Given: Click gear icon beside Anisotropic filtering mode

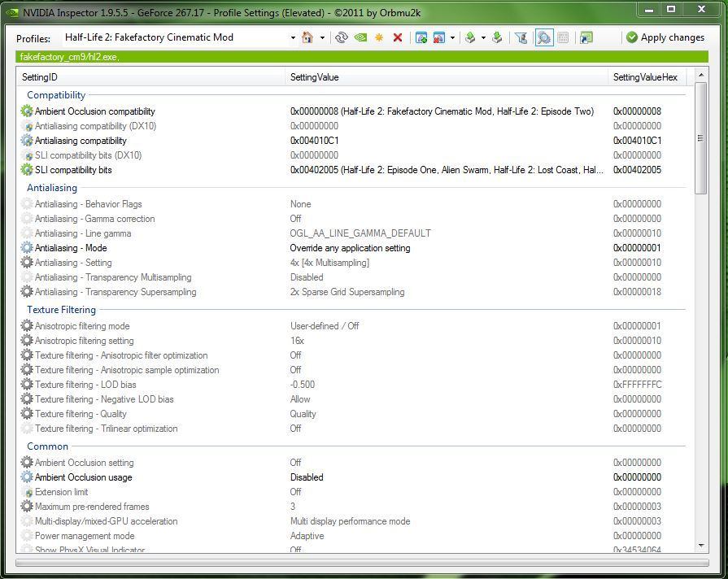Looking at the screenshot, I should (27, 325).
